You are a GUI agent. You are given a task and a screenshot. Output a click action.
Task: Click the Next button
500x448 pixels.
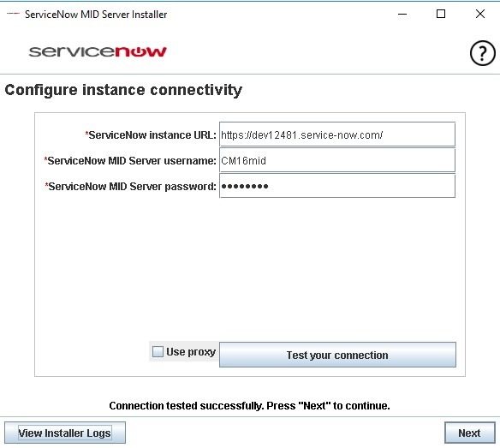470,433
